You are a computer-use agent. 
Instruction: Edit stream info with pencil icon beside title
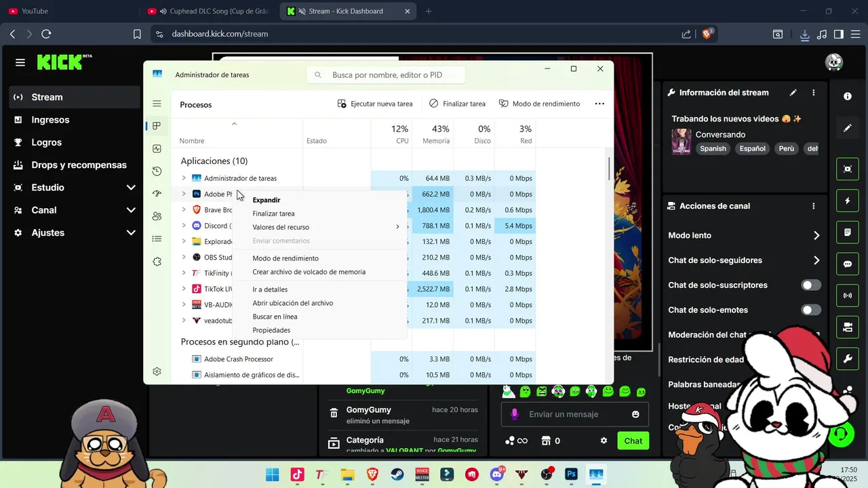pos(793,93)
